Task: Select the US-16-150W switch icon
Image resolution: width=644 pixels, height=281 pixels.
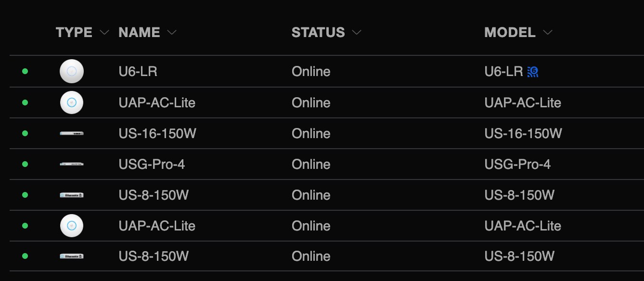Action: pos(72,133)
